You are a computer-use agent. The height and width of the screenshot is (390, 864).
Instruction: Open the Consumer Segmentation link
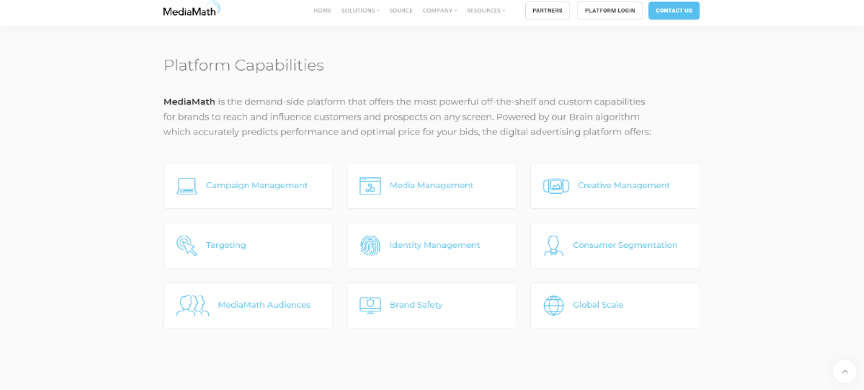point(625,245)
